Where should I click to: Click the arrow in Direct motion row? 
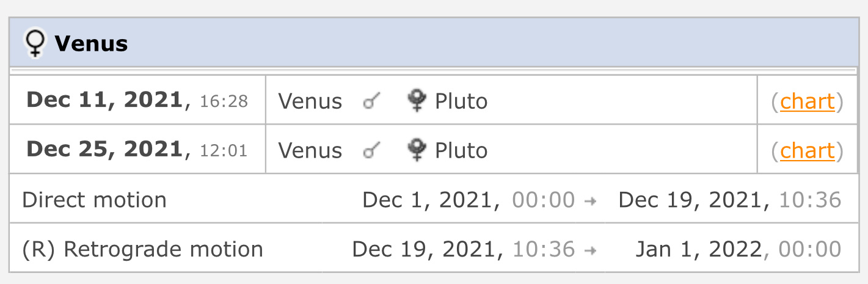[x=590, y=200]
